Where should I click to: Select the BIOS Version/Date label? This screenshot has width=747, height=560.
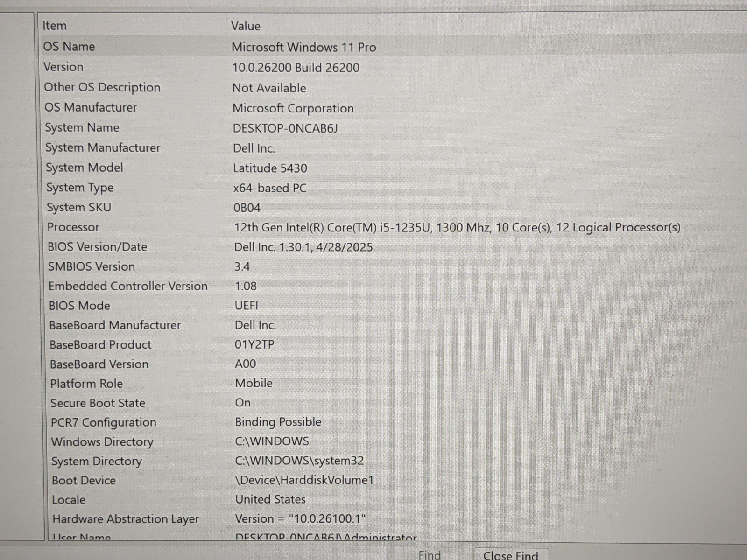click(x=98, y=247)
